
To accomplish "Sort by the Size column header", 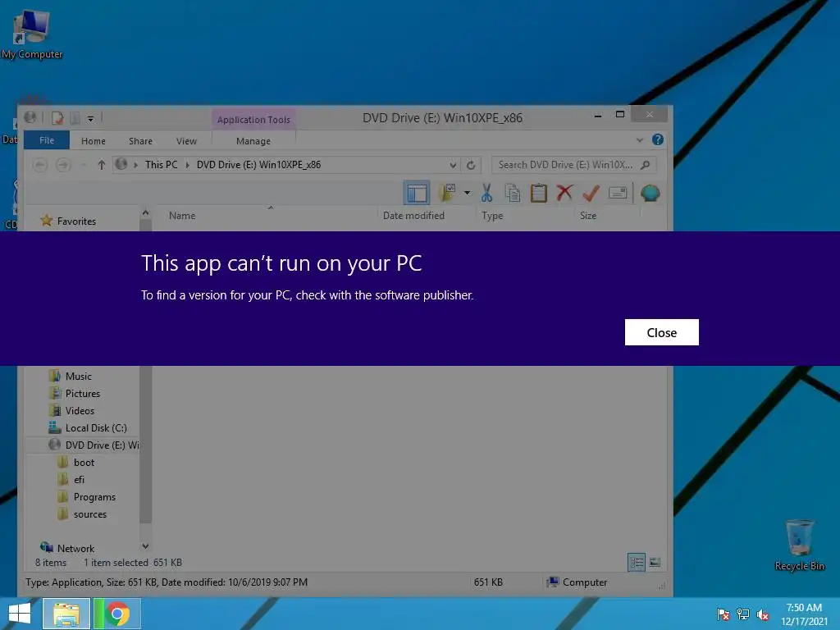I will tap(587, 216).
